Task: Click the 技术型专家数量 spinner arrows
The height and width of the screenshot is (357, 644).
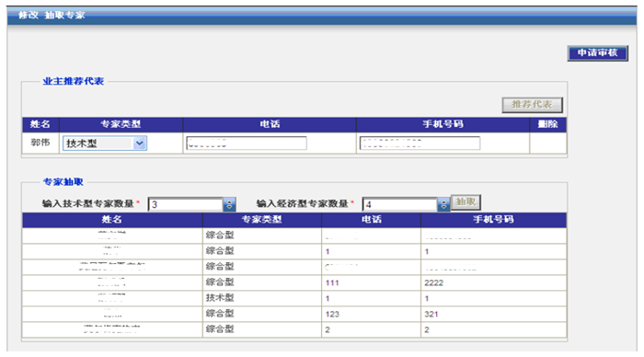Action: point(229,204)
